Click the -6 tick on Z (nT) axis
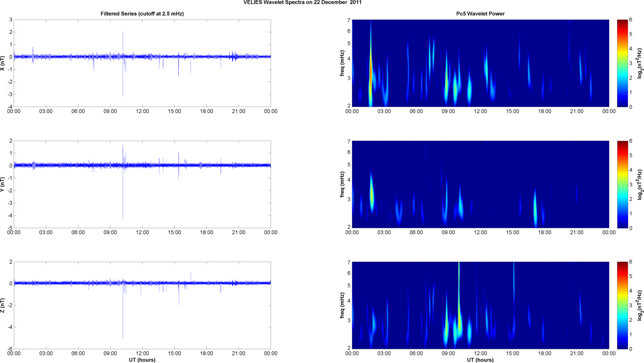Screen dimensions: 644x363 click(9, 349)
